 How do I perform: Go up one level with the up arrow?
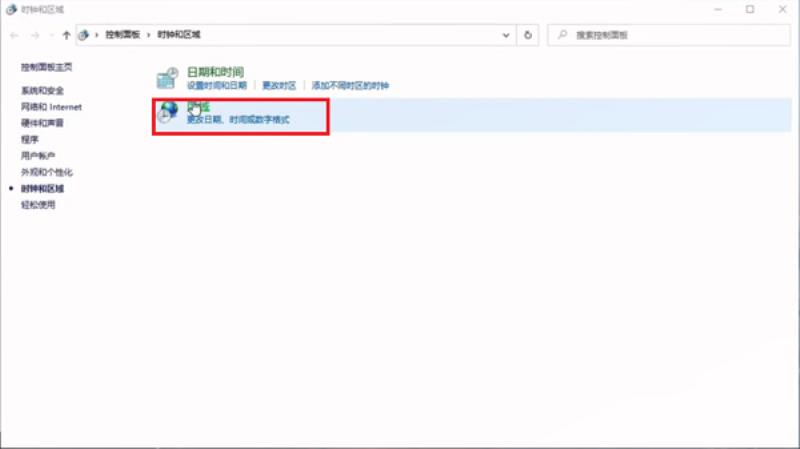66,35
